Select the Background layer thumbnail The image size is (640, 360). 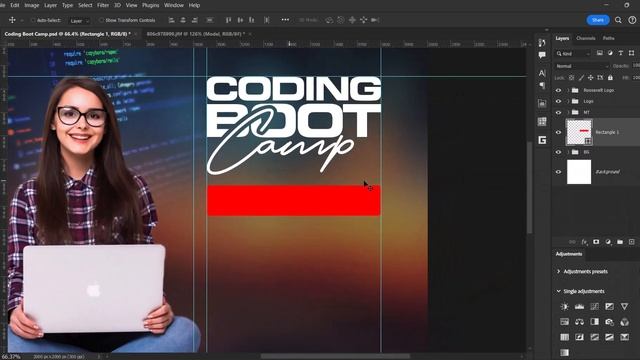coord(579,172)
